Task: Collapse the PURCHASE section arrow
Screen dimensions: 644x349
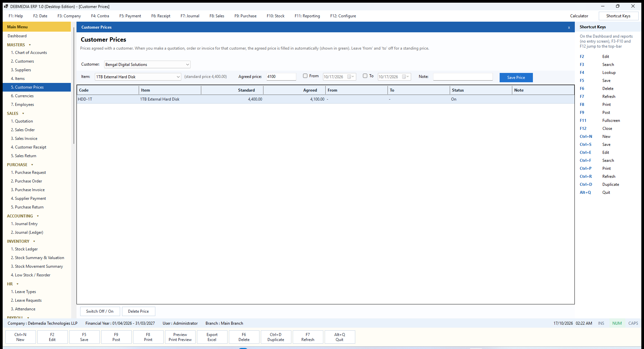Action: click(32, 165)
